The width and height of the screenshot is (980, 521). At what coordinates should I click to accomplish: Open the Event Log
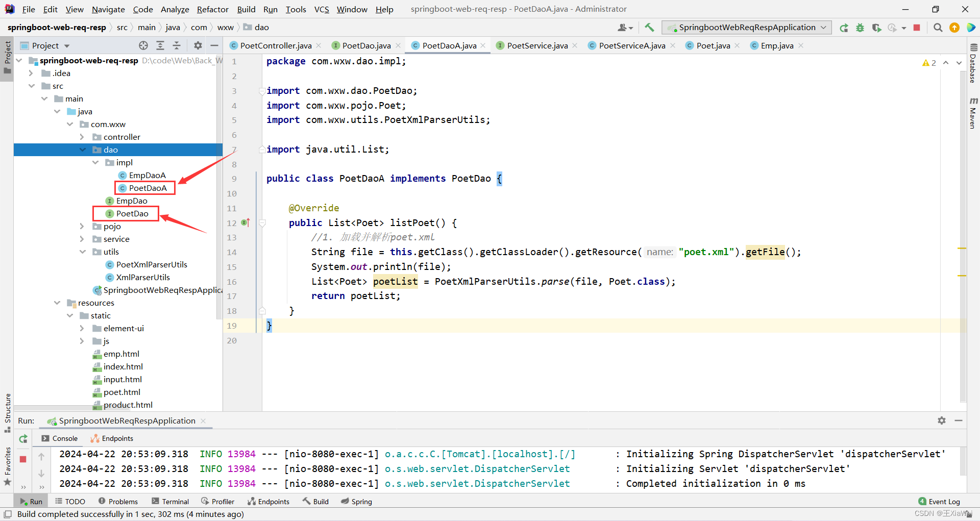[939, 502]
